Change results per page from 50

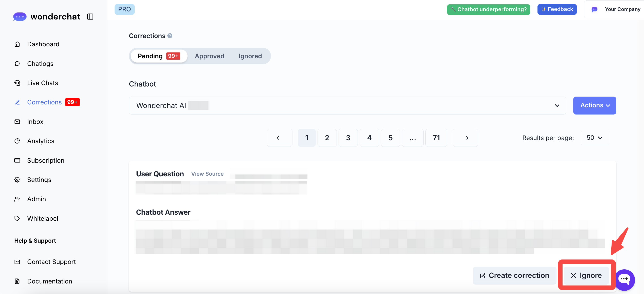595,138
